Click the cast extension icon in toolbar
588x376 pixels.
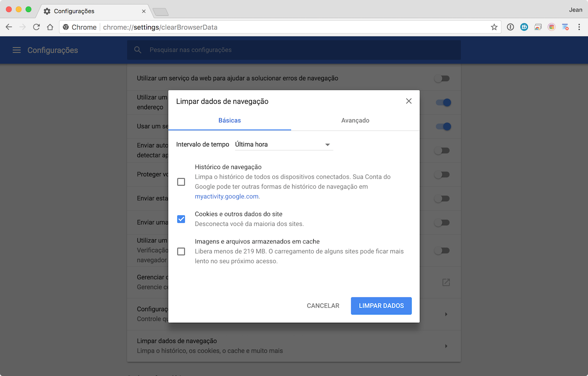coord(537,27)
